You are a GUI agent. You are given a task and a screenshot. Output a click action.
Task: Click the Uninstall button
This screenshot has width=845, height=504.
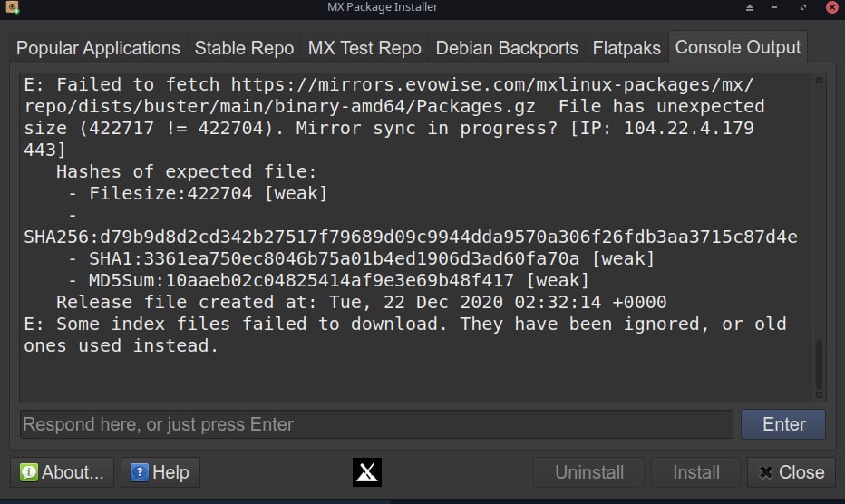(589, 472)
